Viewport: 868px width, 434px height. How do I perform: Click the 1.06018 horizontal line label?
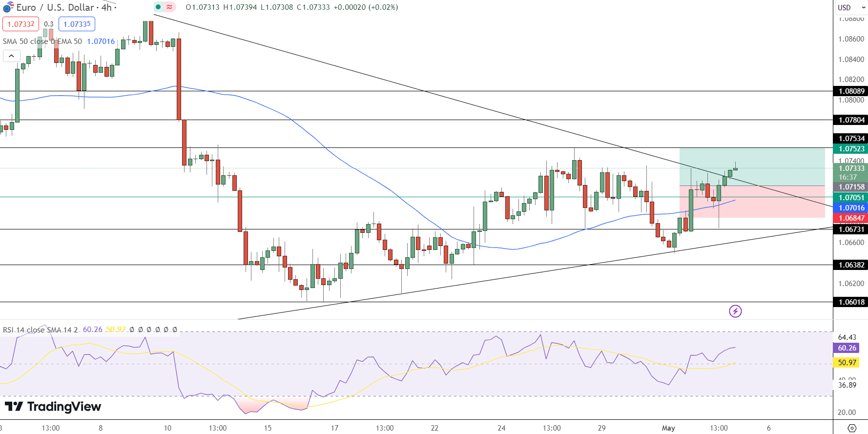(x=851, y=302)
